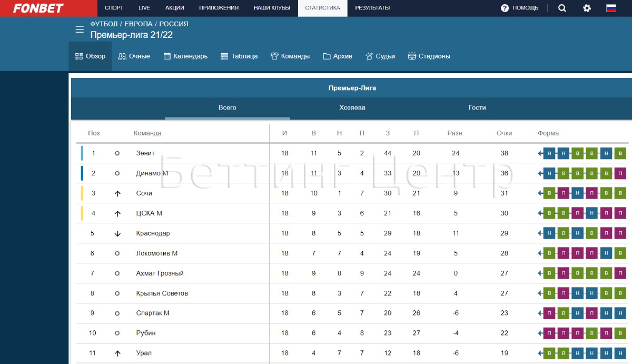632x364 pixels.
Task: Click the blue Н form box for Сочи
Action: [x=578, y=193]
